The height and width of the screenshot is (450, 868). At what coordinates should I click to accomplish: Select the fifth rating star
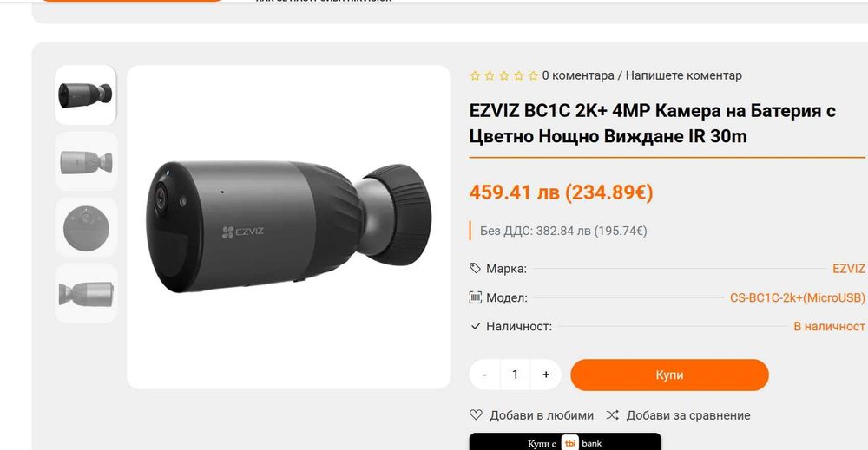(x=533, y=75)
